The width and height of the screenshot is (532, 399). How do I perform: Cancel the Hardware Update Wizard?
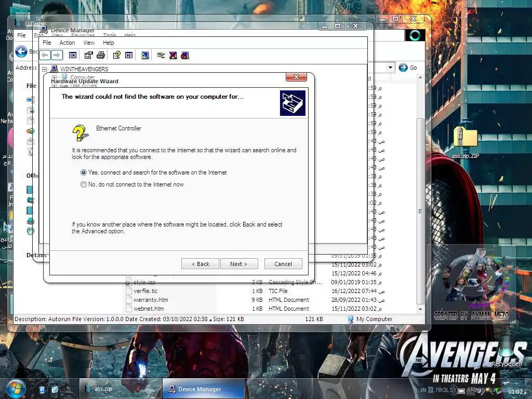click(283, 263)
